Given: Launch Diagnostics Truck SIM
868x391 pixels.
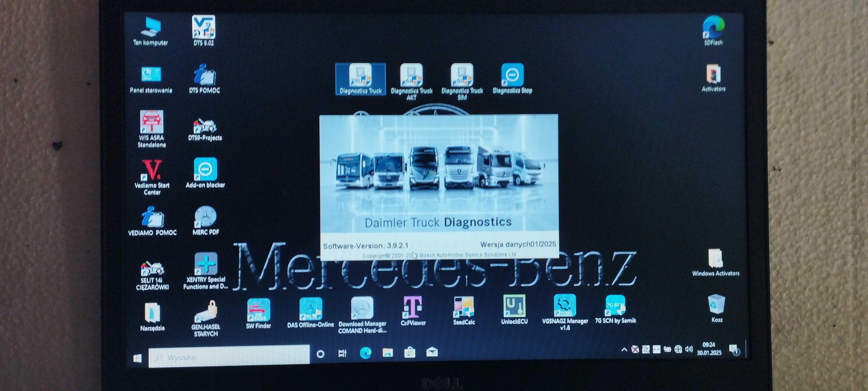Looking at the screenshot, I should coord(462,82).
